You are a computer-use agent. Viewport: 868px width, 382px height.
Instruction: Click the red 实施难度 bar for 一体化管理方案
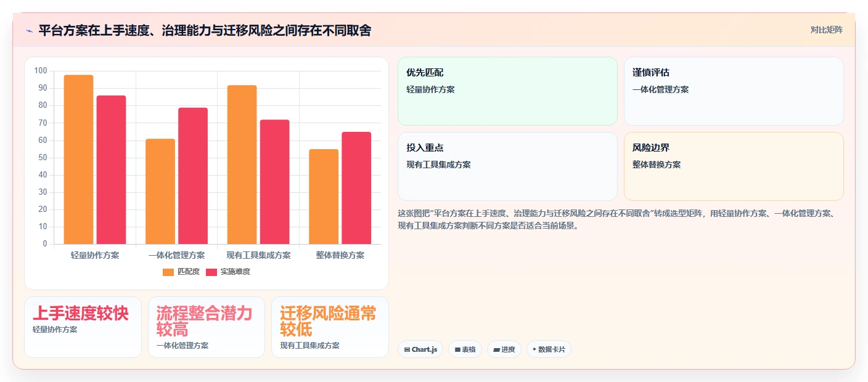click(x=193, y=176)
